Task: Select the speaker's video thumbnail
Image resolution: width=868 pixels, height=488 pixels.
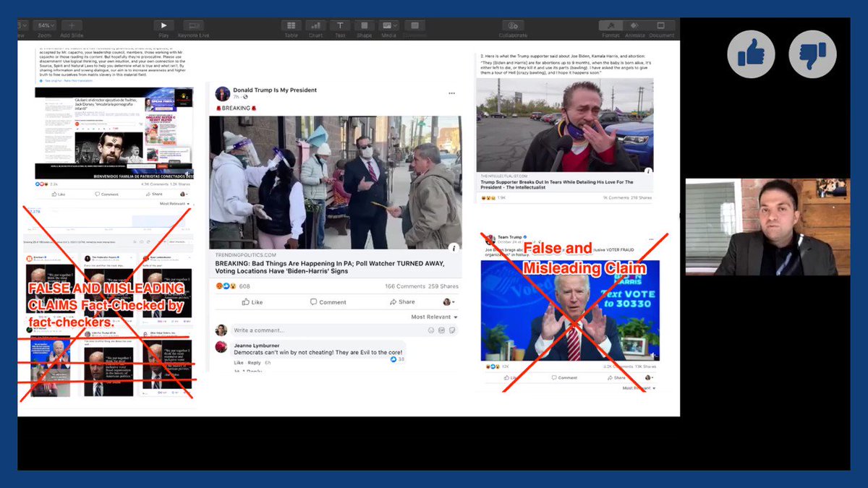Action: (767, 227)
